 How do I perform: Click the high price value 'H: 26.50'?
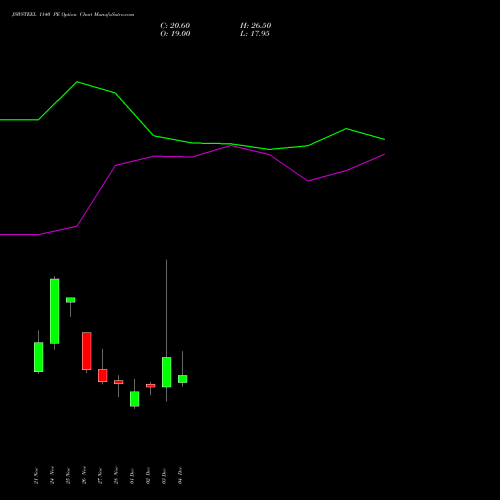tap(256, 26)
